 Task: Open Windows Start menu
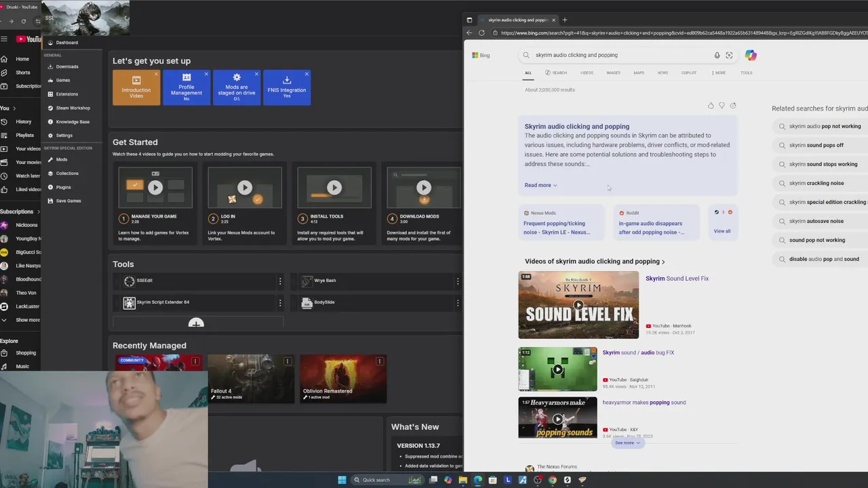(x=342, y=480)
